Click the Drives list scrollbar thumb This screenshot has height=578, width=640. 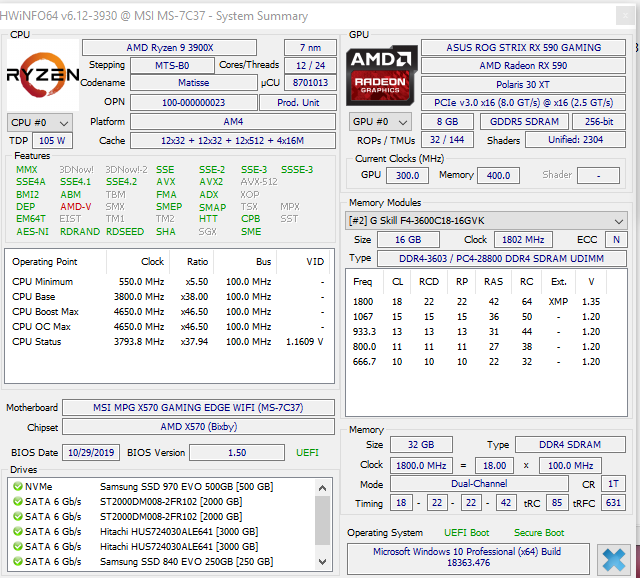322,520
